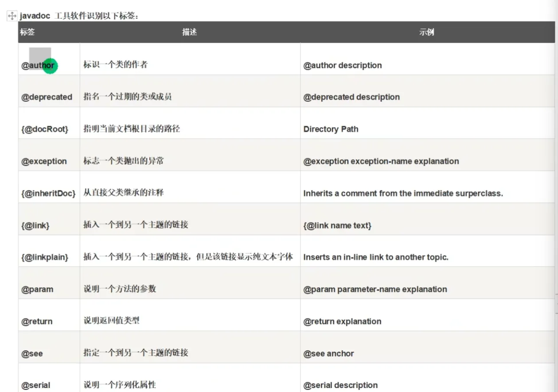
Task: Click the '@see anchor' example cell
Action: [328, 353]
